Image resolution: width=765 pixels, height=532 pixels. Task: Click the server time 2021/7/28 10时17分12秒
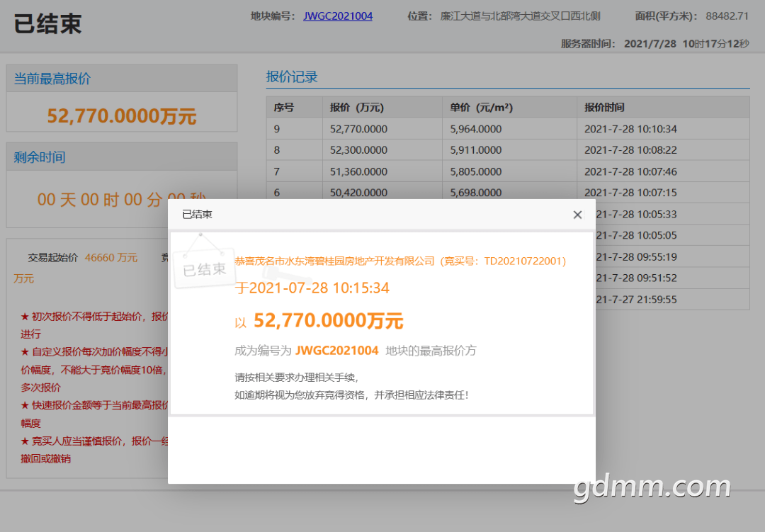click(686, 44)
